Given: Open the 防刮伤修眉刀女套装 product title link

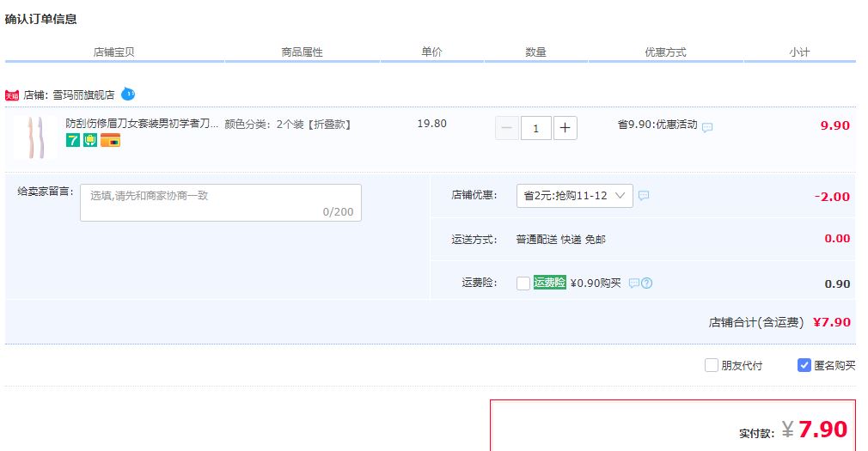Looking at the screenshot, I should [x=142, y=124].
